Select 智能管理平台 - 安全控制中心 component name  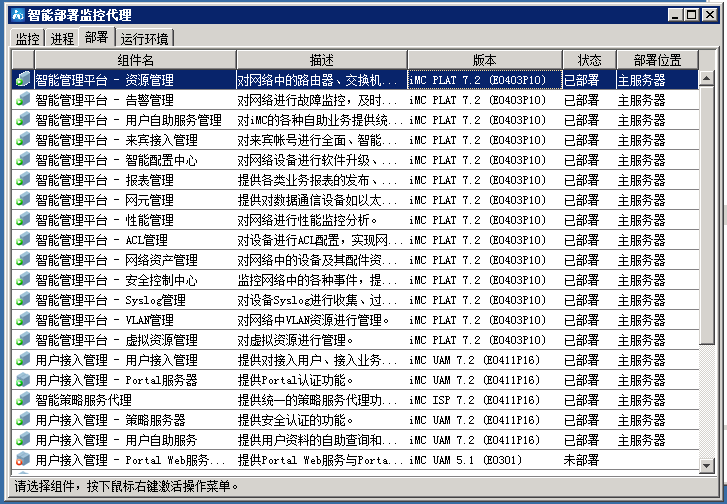[x=116, y=280]
